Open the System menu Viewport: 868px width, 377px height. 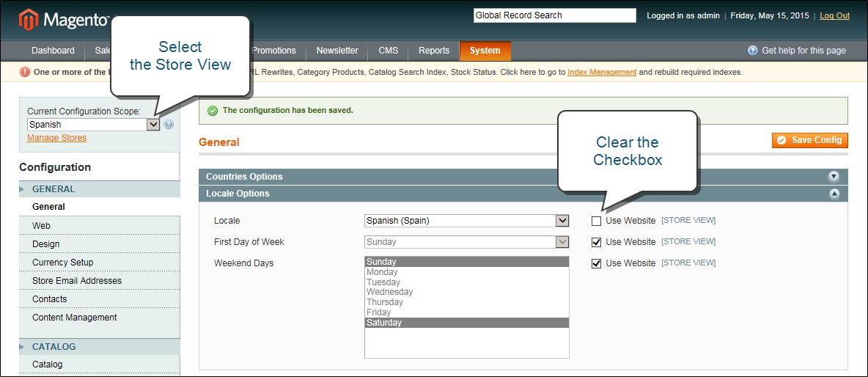[x=485, y=51]
